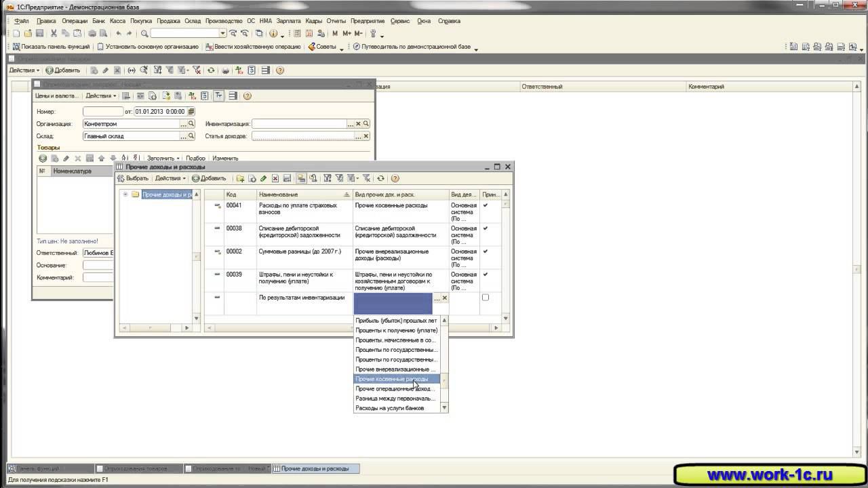The width and height of the screenshot is (868, 488).
Task: Open help icon in the list window toolbar
Action: 279,70
